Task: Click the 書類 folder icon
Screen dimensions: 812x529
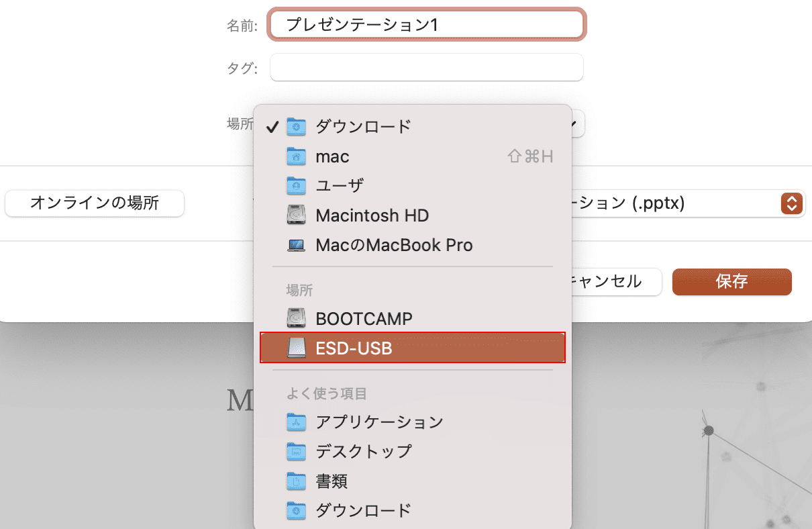Action: 297,481
